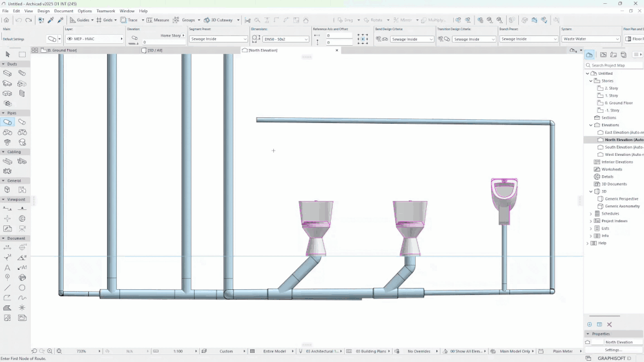Viewport: 644px width, 362px height.
Task: Toggle the Guides snap button
Action: pyautogui.click(x=79, y=20)
